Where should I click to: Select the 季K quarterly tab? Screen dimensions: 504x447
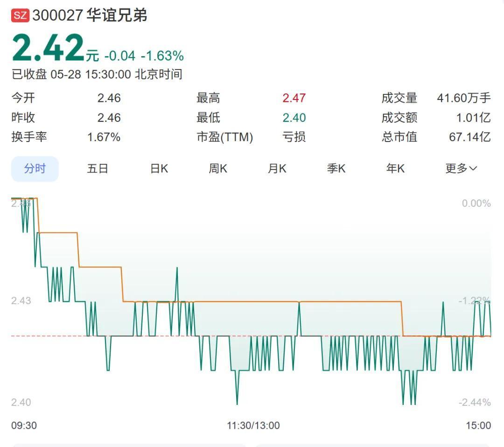pyautogui.click(x=336, y=169)
